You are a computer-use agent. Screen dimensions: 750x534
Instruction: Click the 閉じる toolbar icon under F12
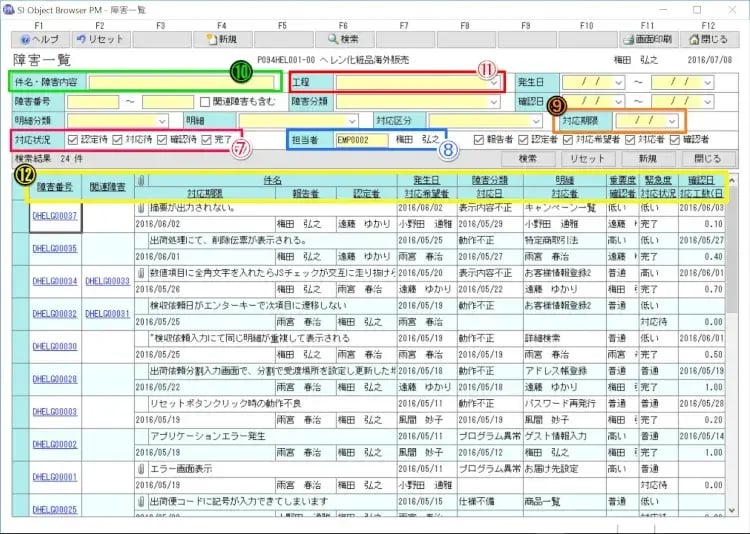(707, 40)
